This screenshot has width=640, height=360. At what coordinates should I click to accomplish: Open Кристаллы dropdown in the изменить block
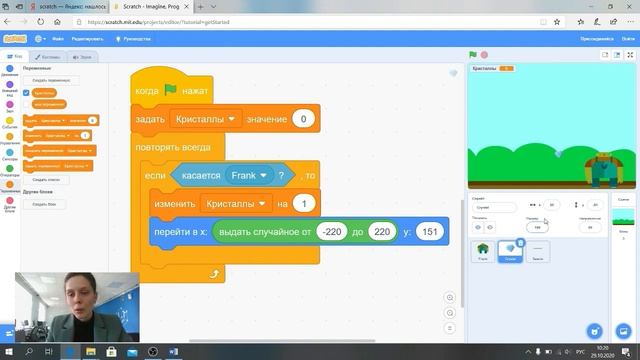(236, 204)
